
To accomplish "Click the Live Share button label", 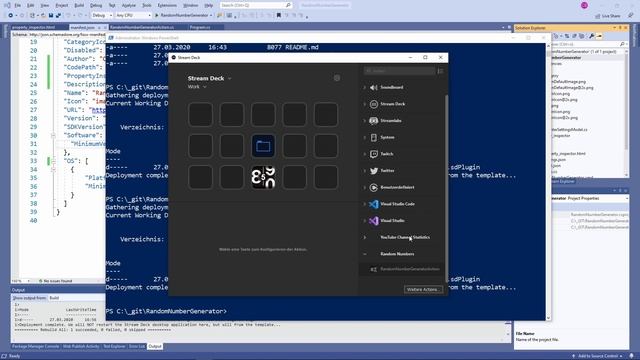I will (x=611, y=16).
